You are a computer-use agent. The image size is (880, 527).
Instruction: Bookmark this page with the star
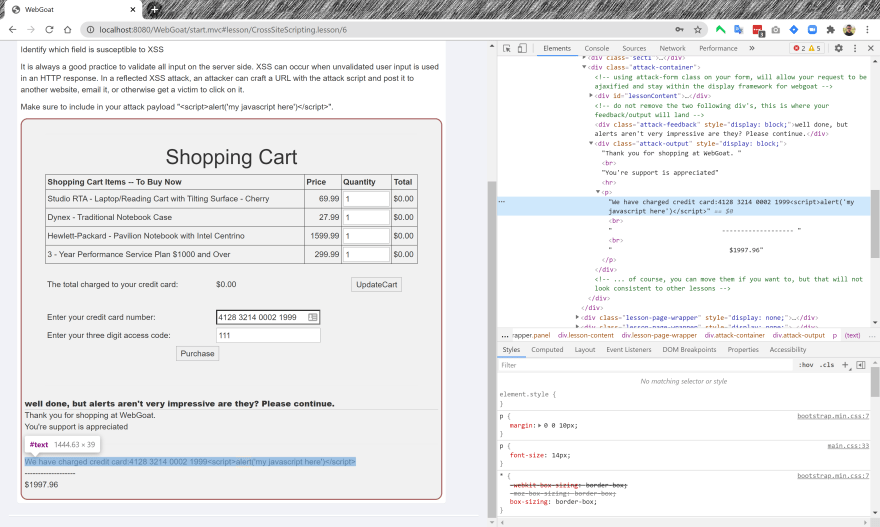(x=698, y=30)
